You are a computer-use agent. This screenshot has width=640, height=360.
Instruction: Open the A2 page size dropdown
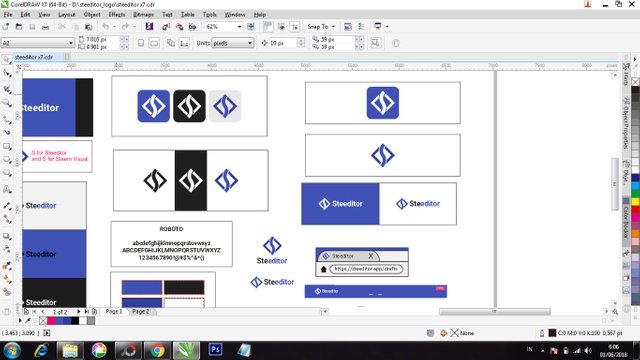(x=71, y=43)
